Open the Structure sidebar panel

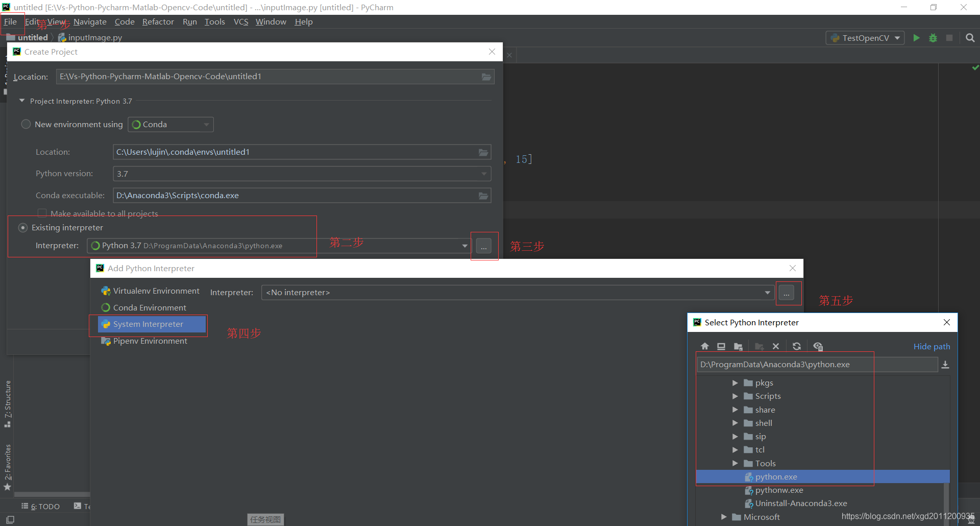click(x=8, y=403)
